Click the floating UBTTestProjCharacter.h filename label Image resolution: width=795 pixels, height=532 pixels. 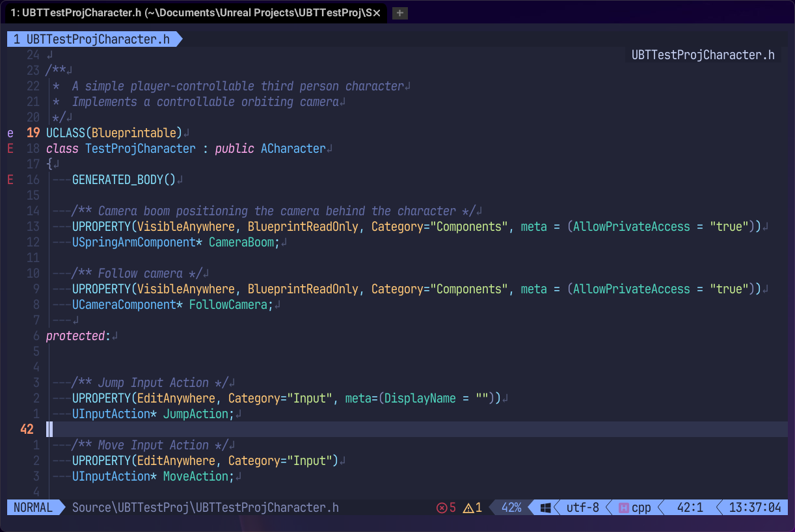click(x=703, y=55)
